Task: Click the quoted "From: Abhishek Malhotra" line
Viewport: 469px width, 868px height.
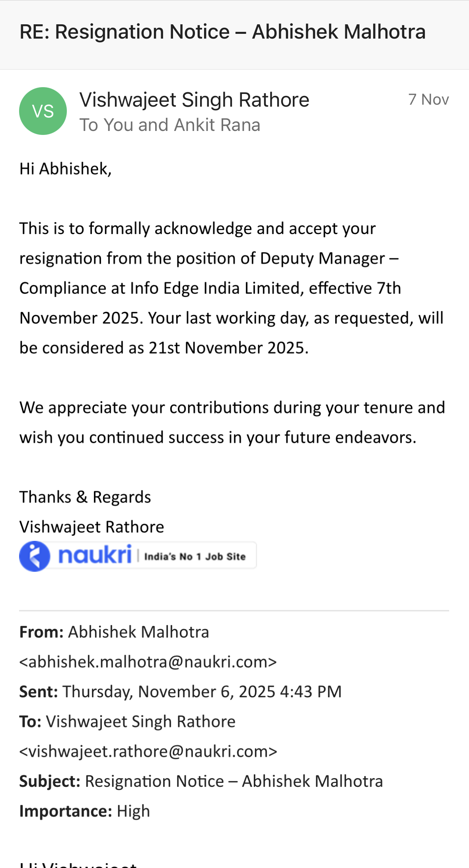Action: 114,632
